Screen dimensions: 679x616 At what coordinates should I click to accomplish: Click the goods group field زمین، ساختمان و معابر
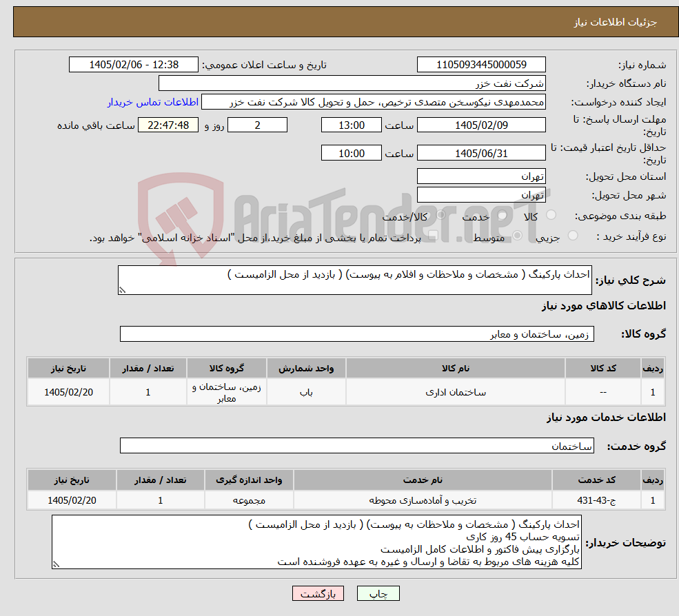point(357,333)
